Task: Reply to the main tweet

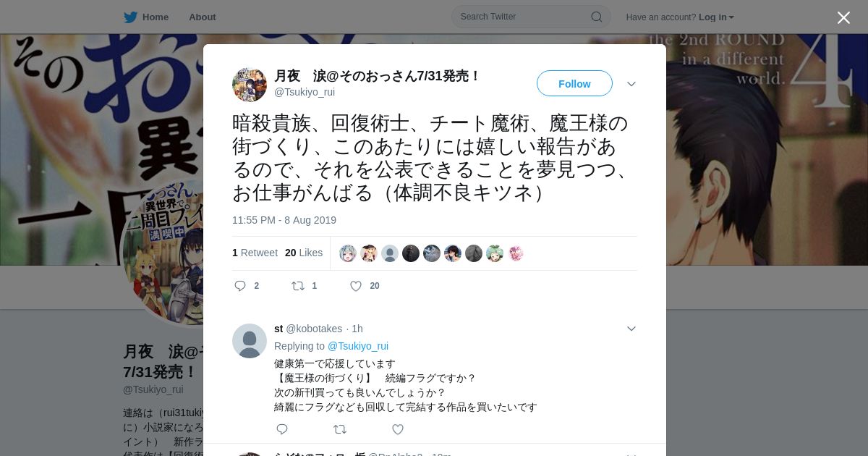Action: click(241, 286)
